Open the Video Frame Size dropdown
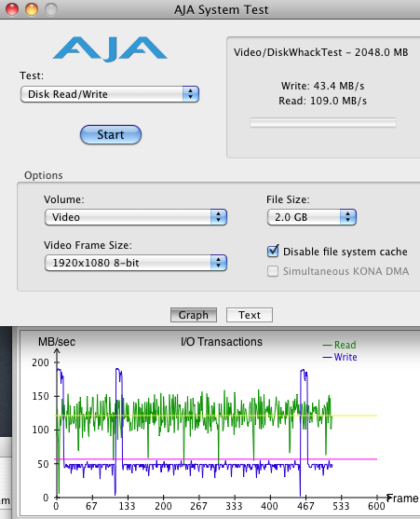 pos(136,263)
